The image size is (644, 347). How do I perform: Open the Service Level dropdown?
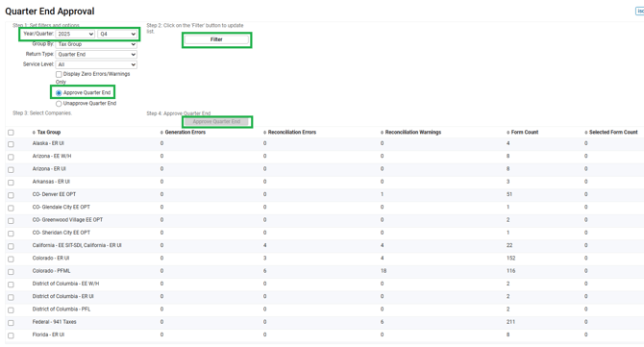[x=96, y=64]
